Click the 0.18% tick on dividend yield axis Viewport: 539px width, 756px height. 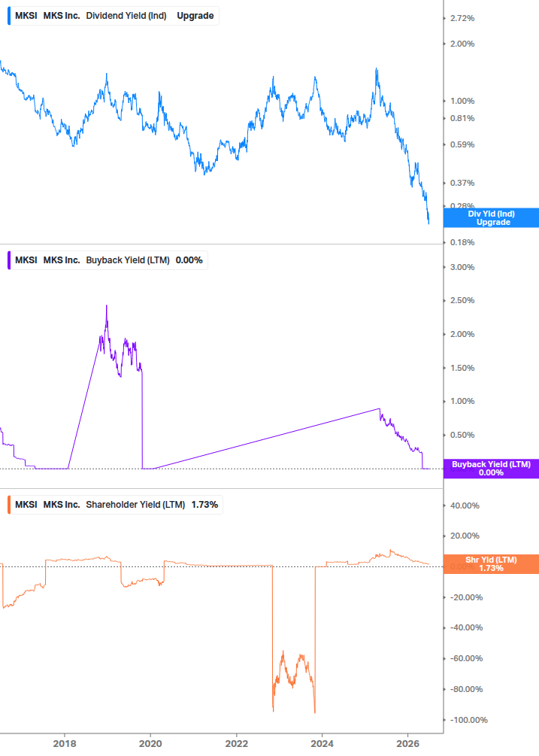point(462,242)
